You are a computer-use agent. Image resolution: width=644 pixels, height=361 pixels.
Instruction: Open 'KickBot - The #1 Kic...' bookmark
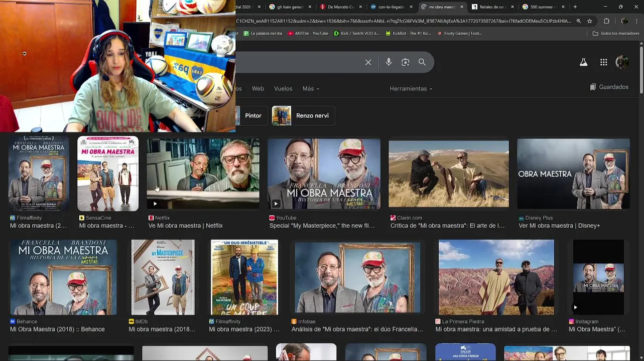(x=408, y=34)
